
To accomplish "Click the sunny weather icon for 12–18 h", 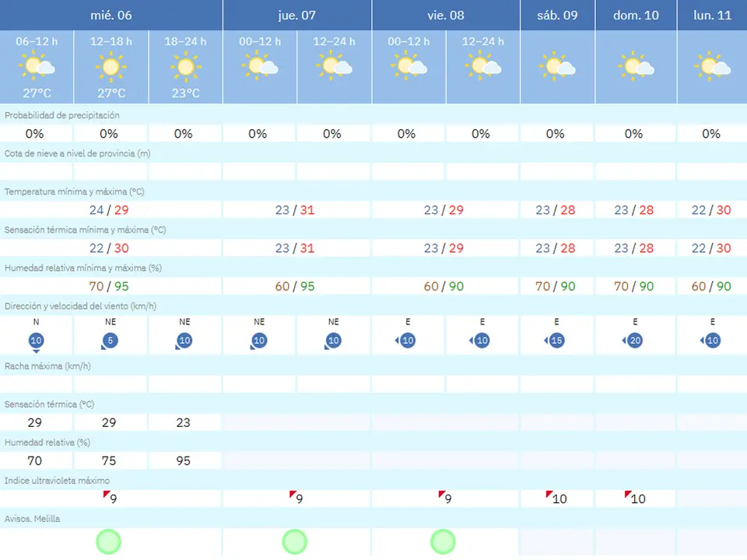I will [111, 67].
